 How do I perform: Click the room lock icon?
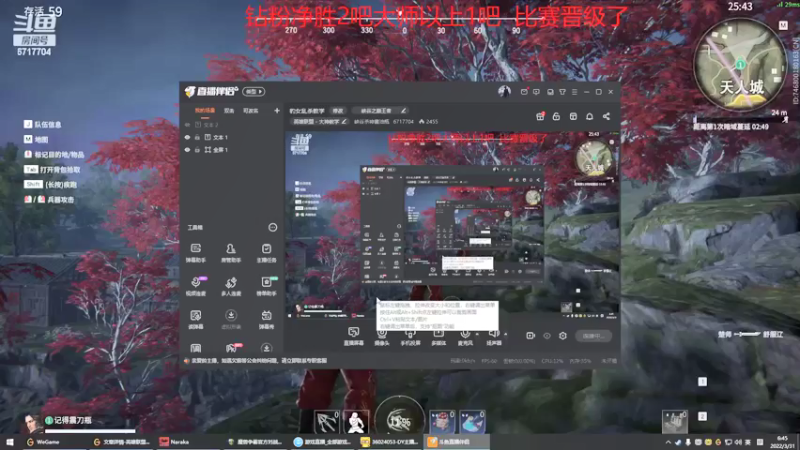pos(556,116)
